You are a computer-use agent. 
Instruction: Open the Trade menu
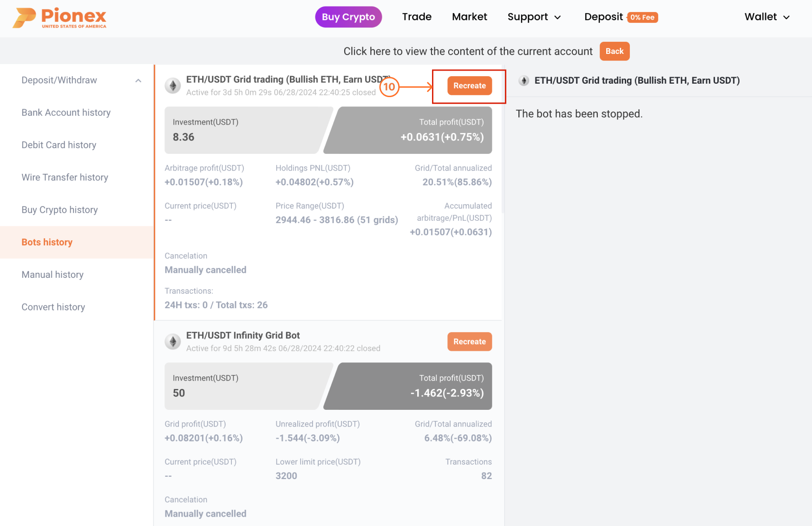point(417,17)
